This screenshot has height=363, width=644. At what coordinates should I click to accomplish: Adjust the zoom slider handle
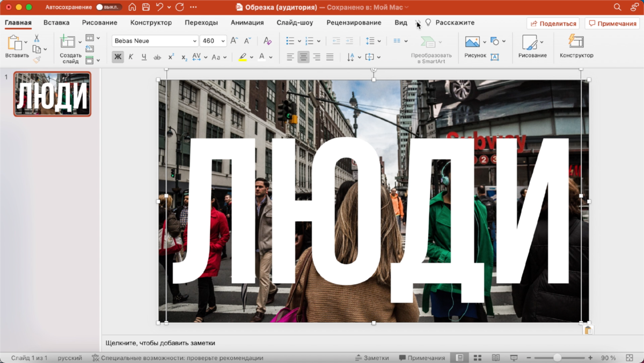(x=557, y=358)
